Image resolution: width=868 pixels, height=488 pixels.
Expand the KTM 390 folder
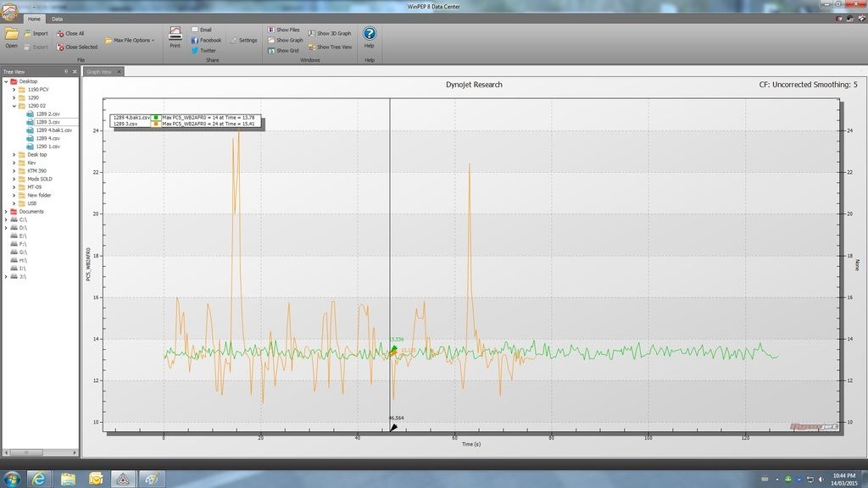(x=14, y=171)
